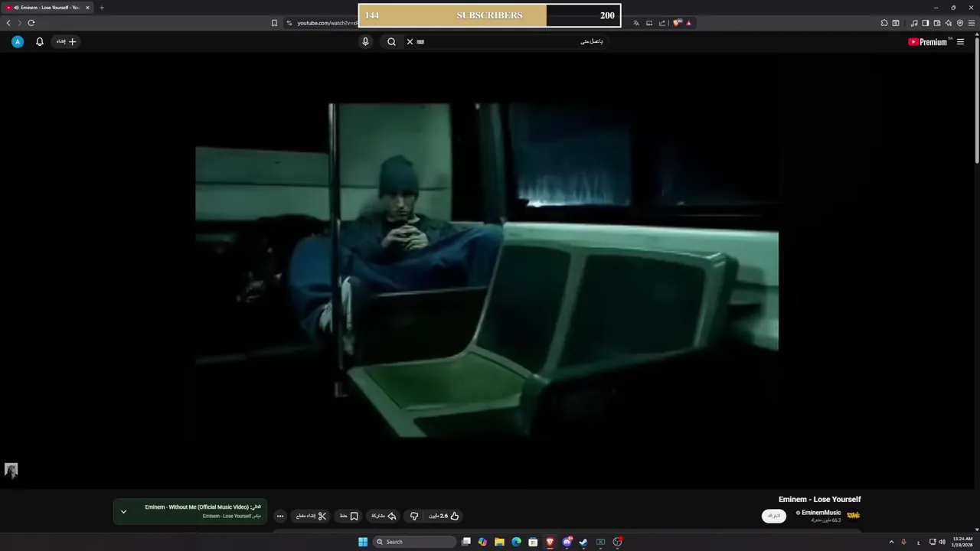This screenshot has height=551, width=980.
Task: Open YouTube notifications bell
Action: 40,41
